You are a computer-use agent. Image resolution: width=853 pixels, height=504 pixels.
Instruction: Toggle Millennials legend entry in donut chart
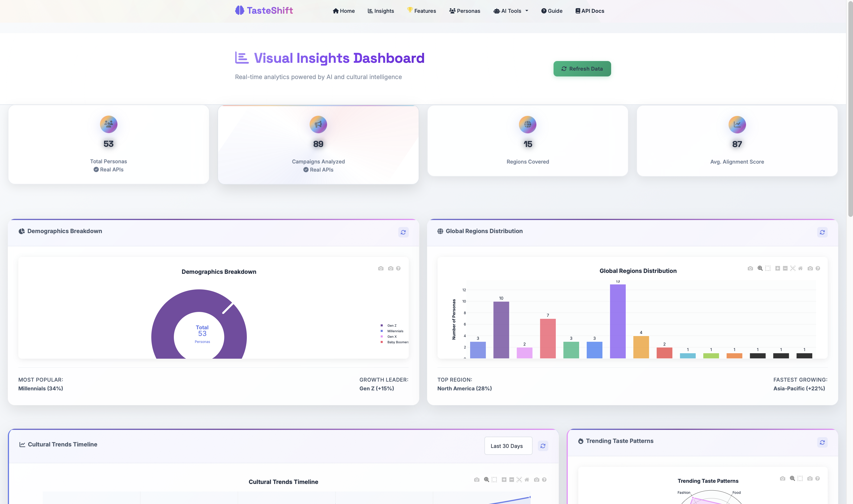pos(395,331)
